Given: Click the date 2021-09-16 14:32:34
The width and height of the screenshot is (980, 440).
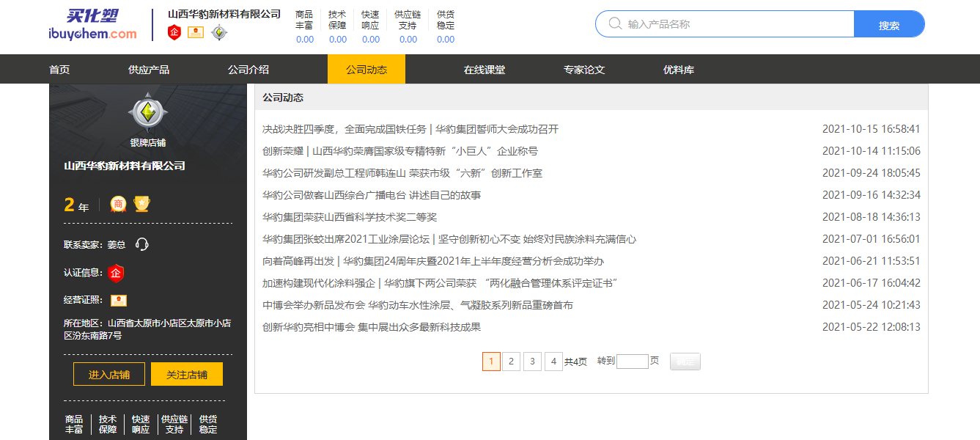Looking at the screenshot, I should click(x=872, y=195).
